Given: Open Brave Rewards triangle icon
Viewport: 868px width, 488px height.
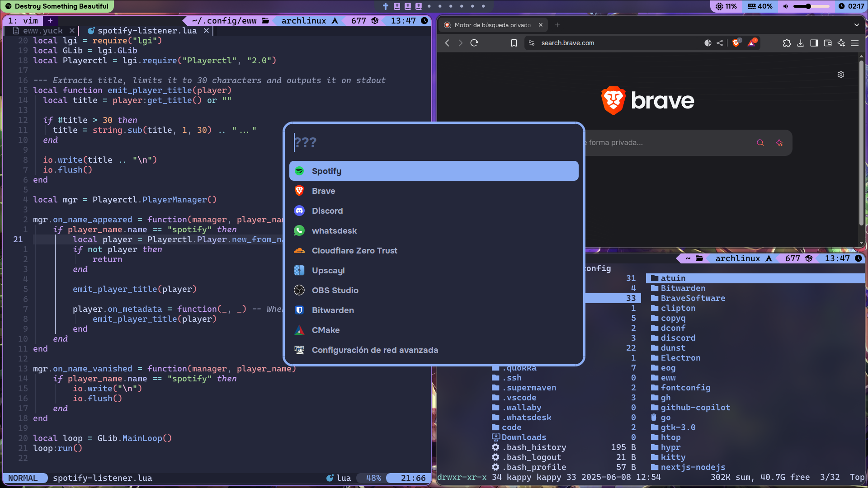Looking at the screenshot, I should click(752, 43).
